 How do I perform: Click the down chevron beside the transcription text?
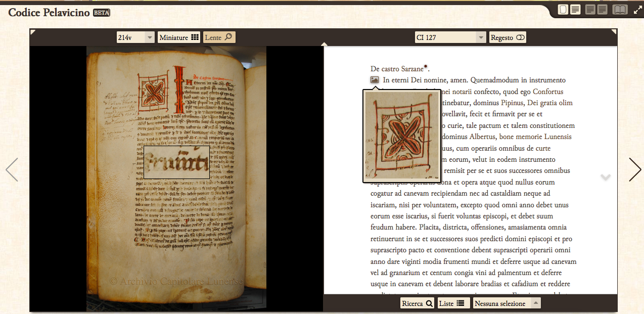pos(606,177)
